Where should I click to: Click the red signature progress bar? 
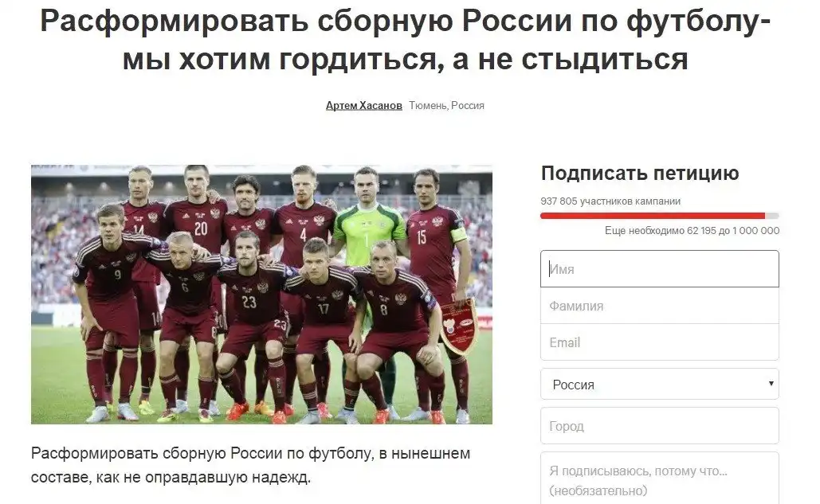pyautogui.click(x=660, y=216)
